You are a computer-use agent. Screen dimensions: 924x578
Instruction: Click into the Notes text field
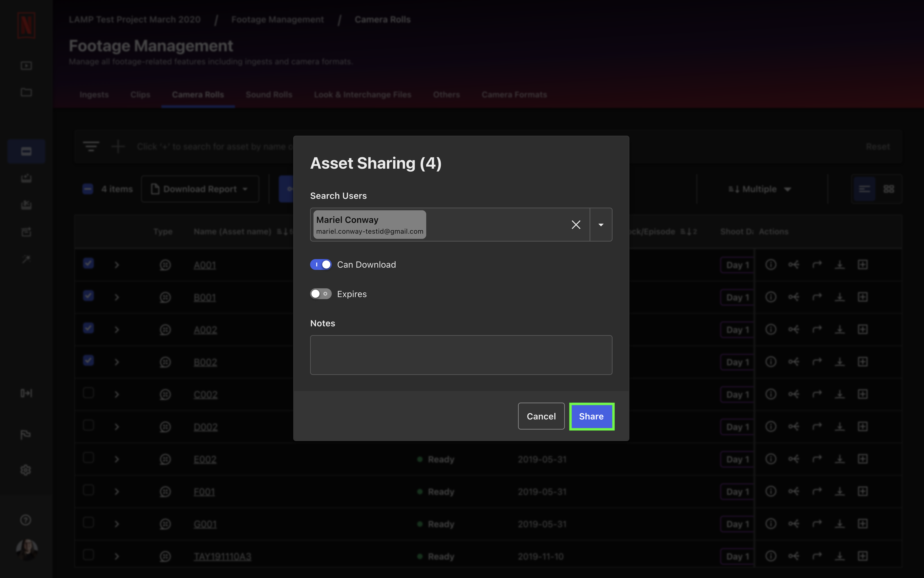pos(461,355)
